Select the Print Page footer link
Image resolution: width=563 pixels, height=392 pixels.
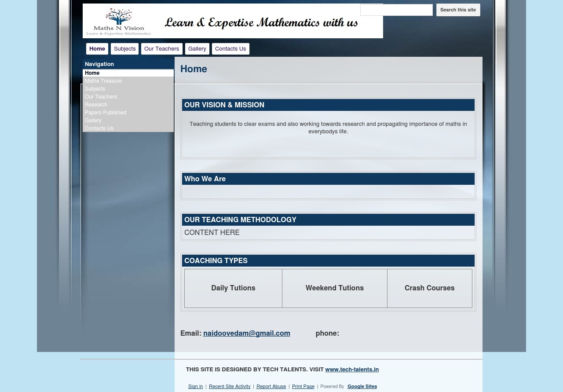pyautogui.click(x=303, y=387)
